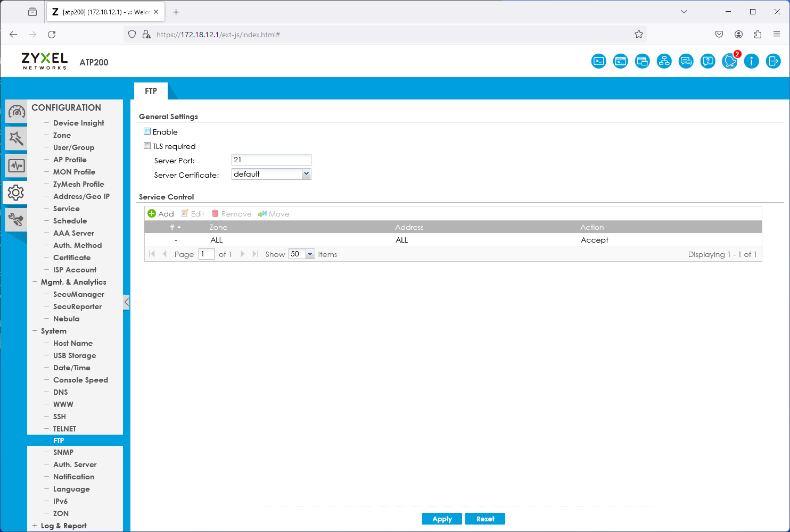The width and height of the screenshot is (790, 532).
Task: Select the FTP tab
Action: tap(151, 91)
